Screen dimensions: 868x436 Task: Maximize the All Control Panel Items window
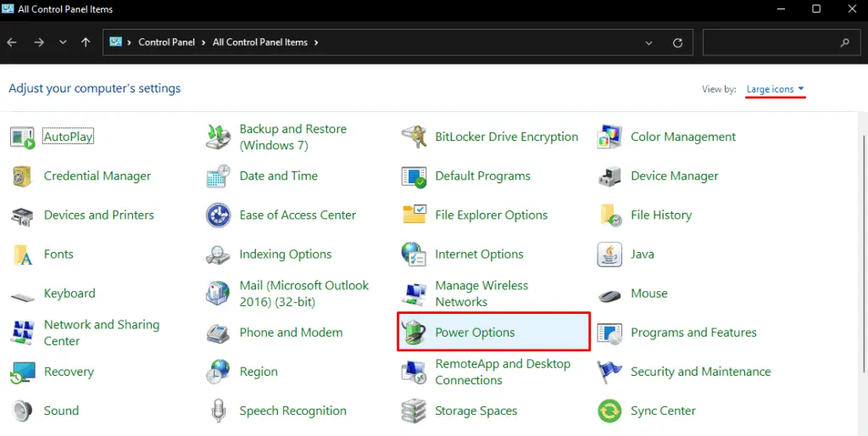tap(816, 8)
